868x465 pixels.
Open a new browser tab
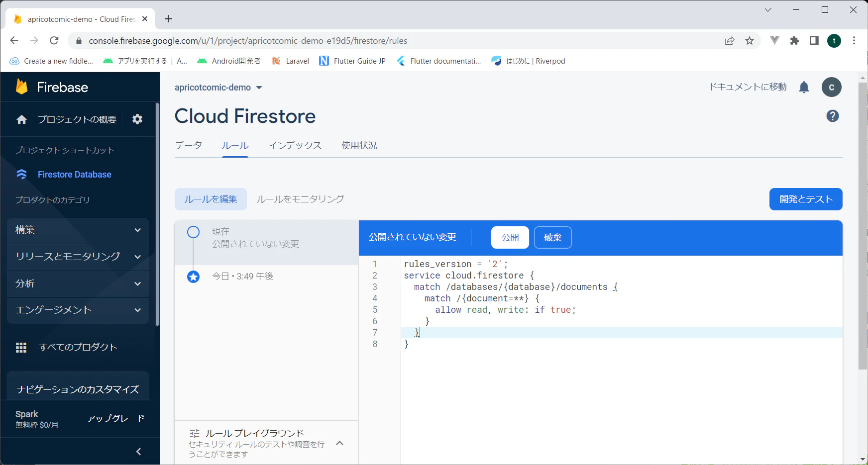pos(169,19)
